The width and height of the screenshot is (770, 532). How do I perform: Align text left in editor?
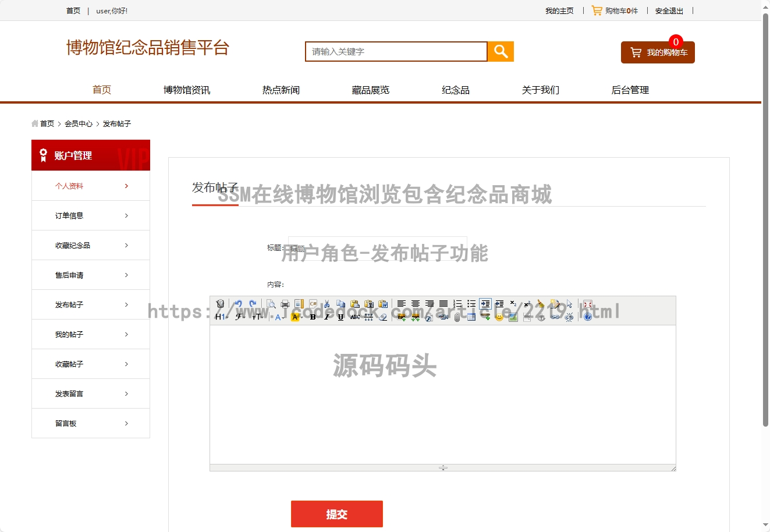click(x=402, y=304)
